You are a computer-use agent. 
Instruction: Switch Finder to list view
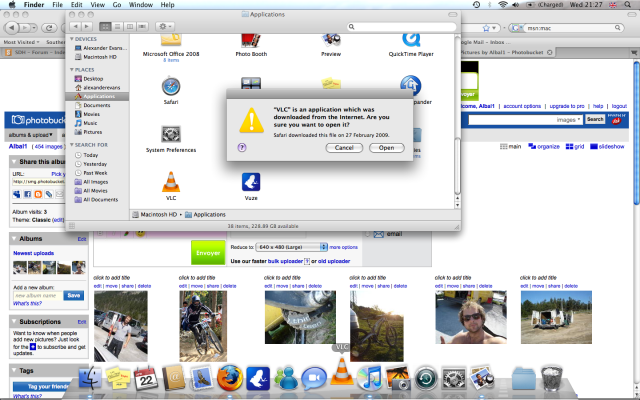point(118,27)
